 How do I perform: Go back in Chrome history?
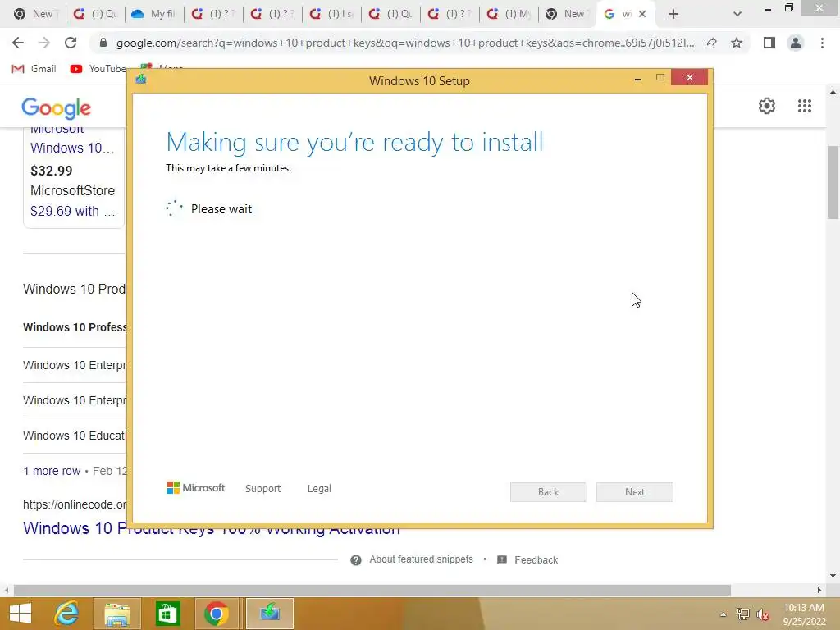point(18,43)
